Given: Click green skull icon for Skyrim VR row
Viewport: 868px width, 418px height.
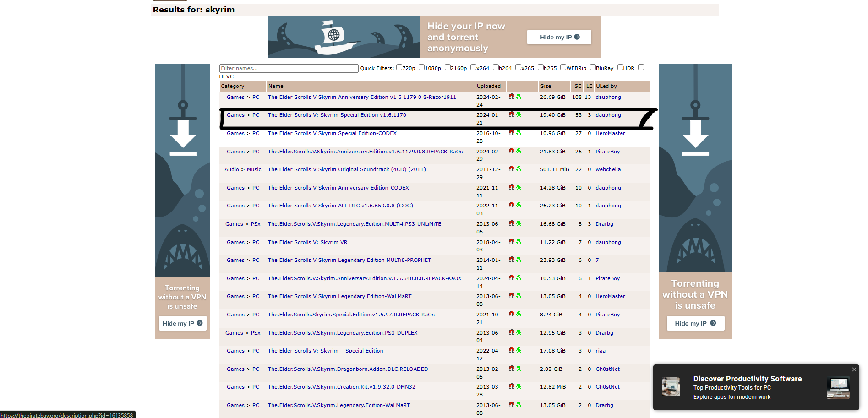Looking at the screenshot, I should 519,242.
